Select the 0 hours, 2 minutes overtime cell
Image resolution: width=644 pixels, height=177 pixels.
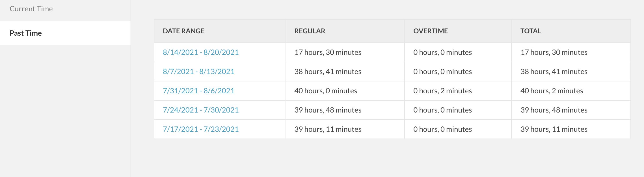(458, 91)
